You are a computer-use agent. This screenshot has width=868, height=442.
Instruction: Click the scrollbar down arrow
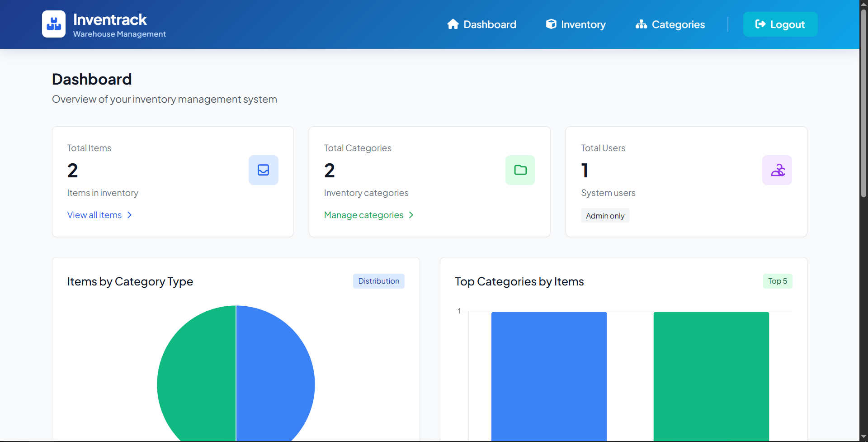[x=863, y=437]
